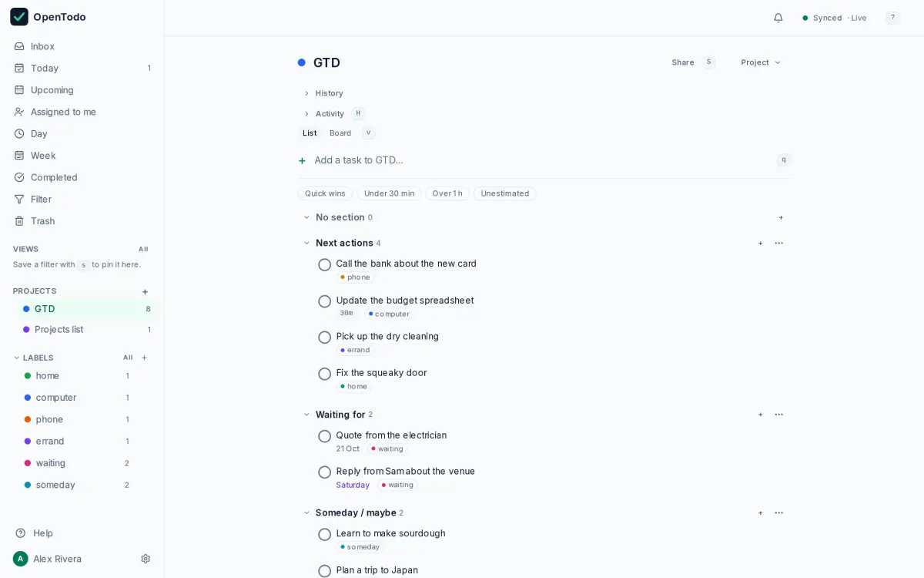
Task: Open the Project dropdown menu
Action: [761, 62]
